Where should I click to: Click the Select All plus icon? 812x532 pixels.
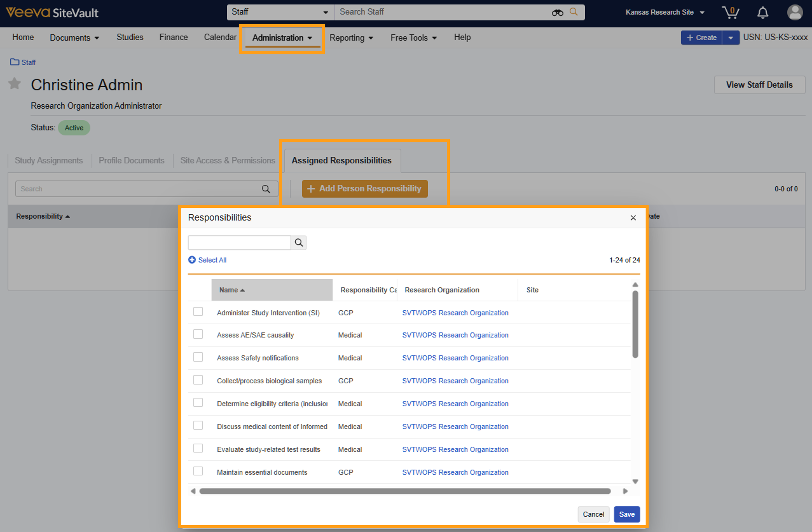[192, 260]
